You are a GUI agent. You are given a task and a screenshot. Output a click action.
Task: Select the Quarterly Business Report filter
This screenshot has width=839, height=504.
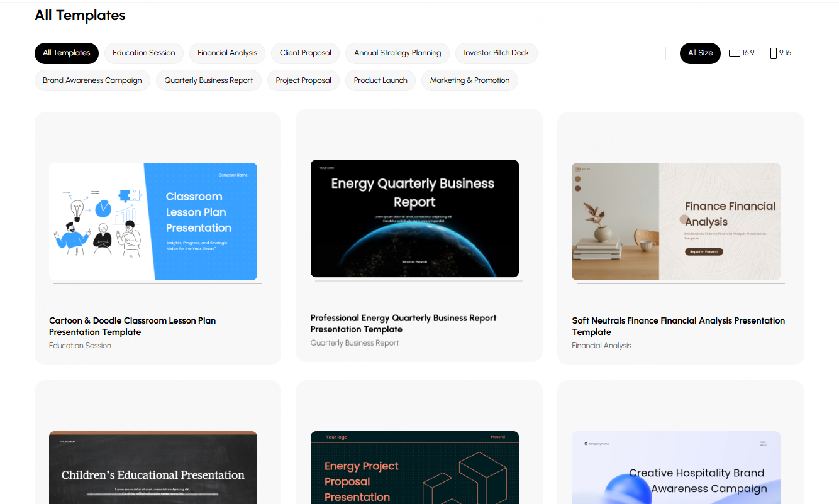208,80
